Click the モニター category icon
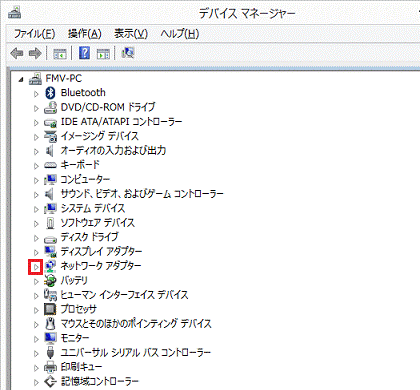 coord(50,338)
